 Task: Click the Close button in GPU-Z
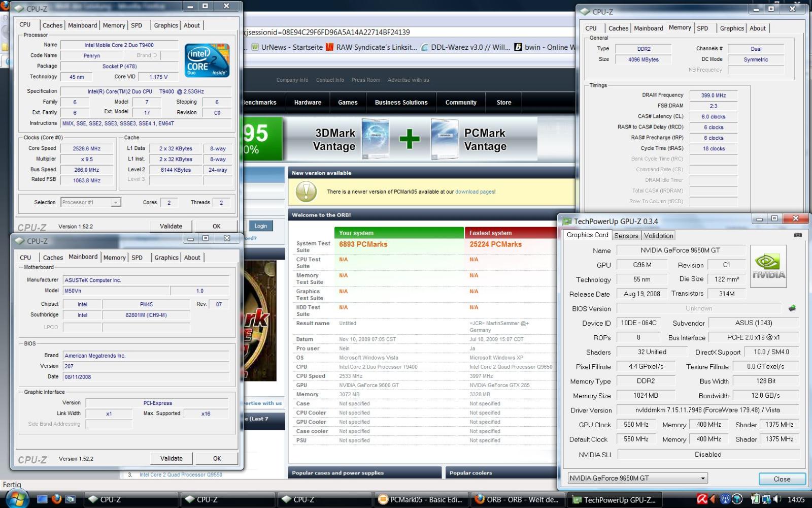pyautogui.click(x=782, y=479)
